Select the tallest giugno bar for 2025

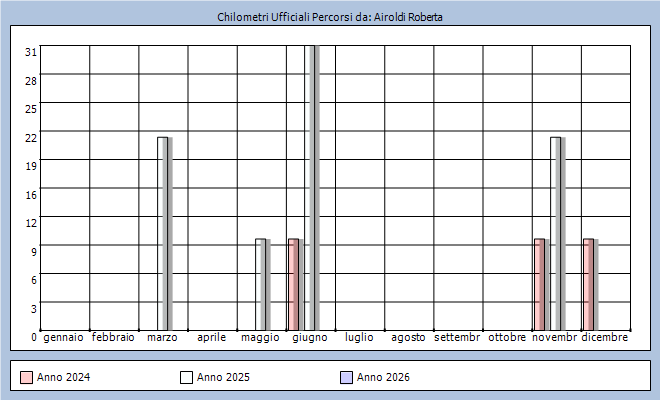[x=311, y=187]
